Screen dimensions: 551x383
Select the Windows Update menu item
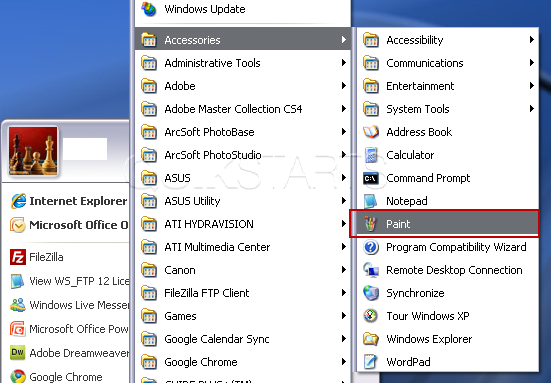pos(242,9)
